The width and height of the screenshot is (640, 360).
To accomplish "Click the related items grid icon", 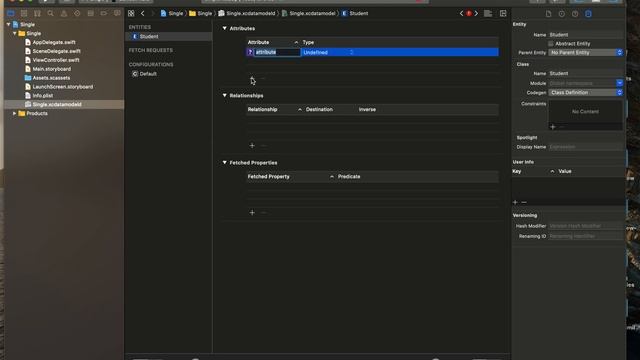I will coord(131,13).
